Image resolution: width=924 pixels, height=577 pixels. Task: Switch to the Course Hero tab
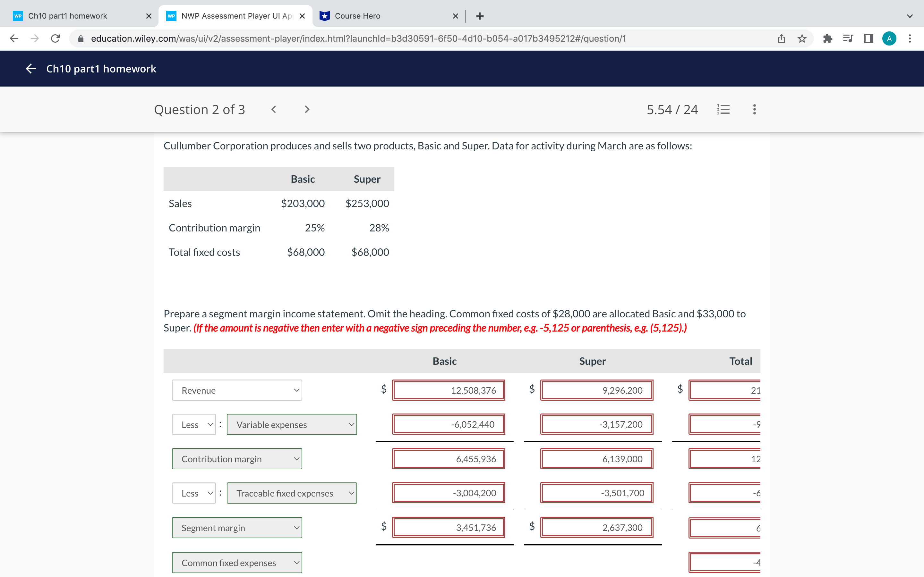click(x=357, y=16)
